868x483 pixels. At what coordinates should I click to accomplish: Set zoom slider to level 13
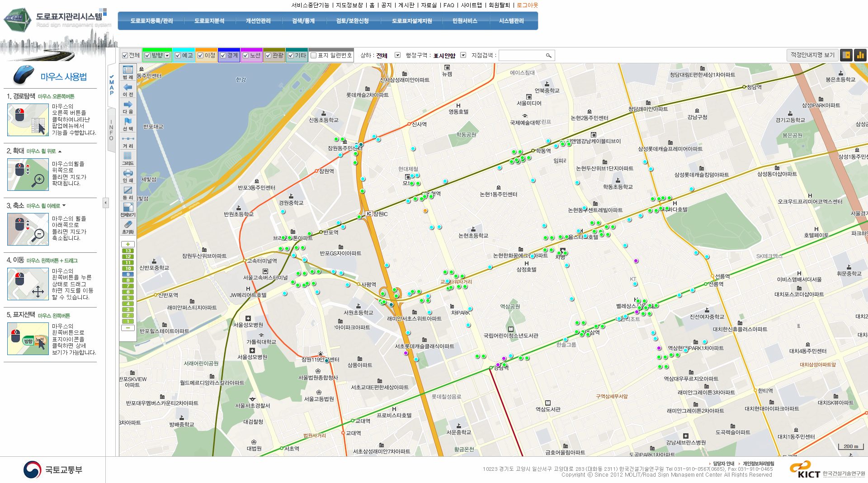[128, 251]
